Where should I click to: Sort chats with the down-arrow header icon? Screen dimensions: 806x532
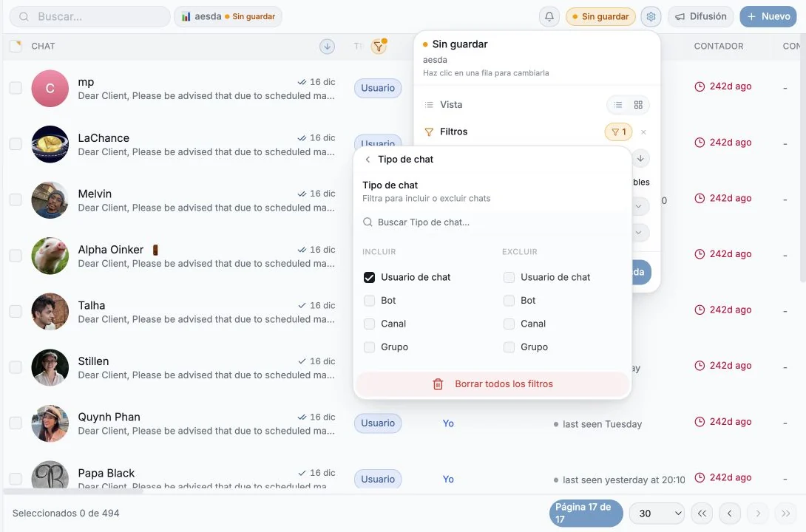(x=327, y=47)
